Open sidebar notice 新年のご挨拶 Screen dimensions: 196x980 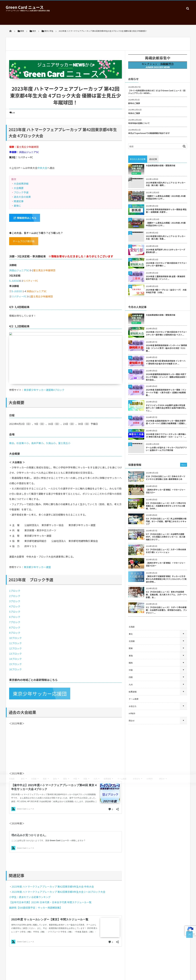[134, 103]
